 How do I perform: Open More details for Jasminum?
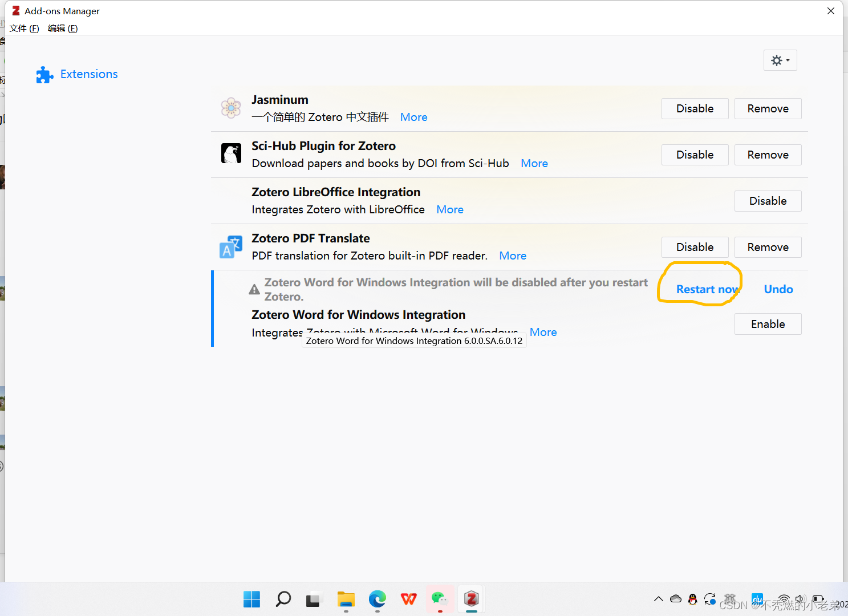pyautogui.click(x=413, y=117)
